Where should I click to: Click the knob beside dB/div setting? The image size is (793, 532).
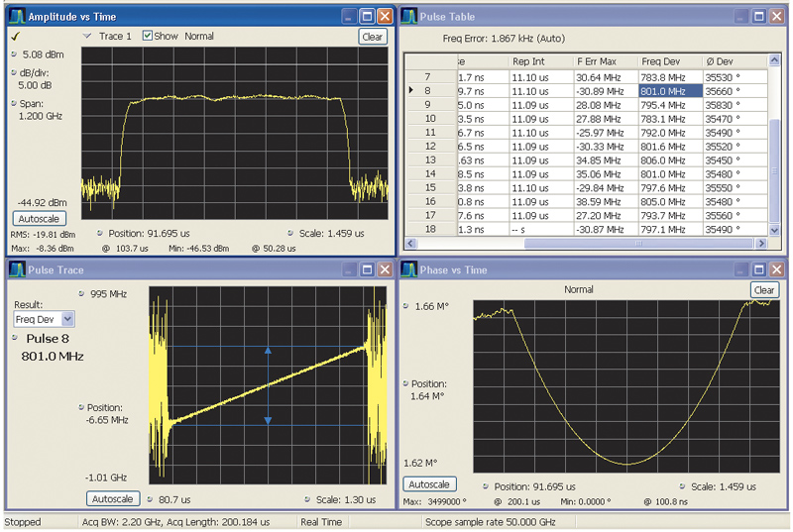(12, 71)
